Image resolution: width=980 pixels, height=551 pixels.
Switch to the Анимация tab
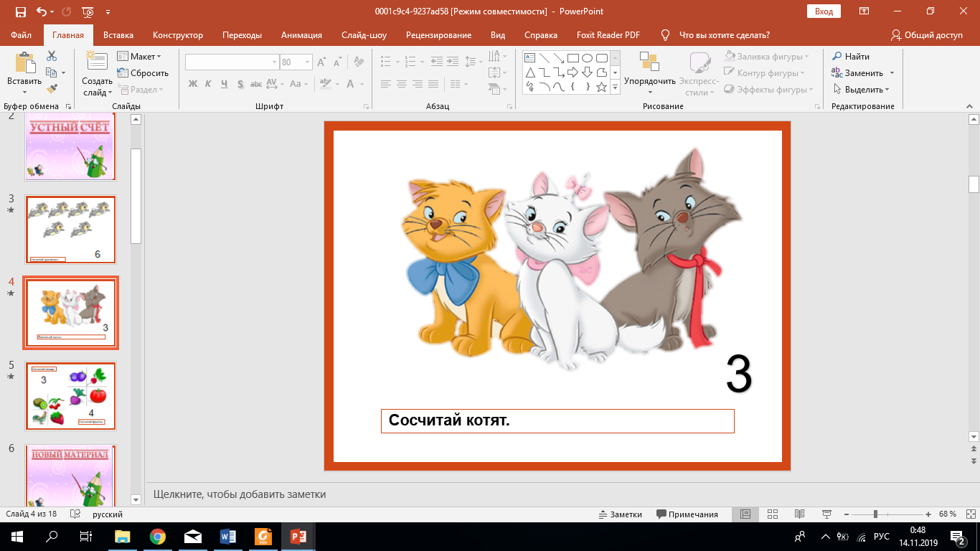coord(301,35)
